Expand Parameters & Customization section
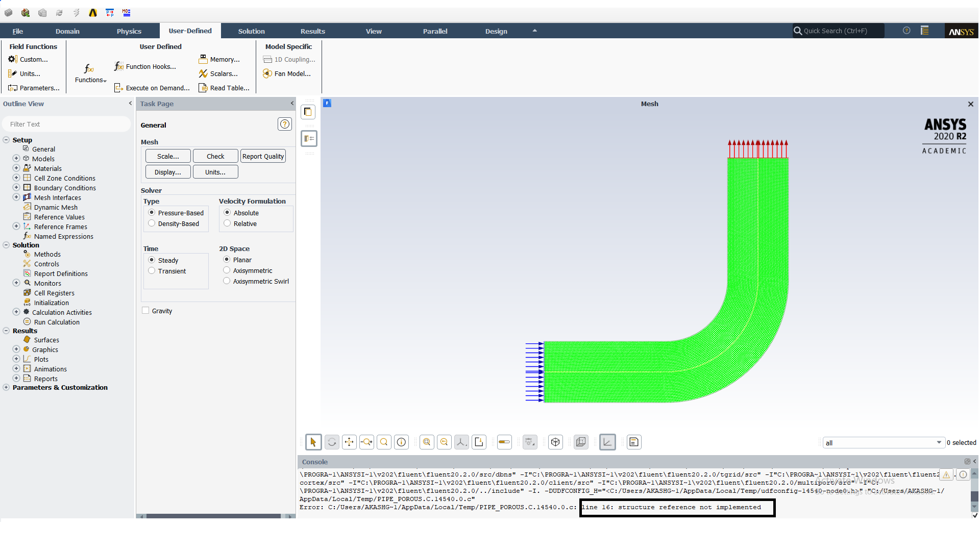 click(6, 388)
